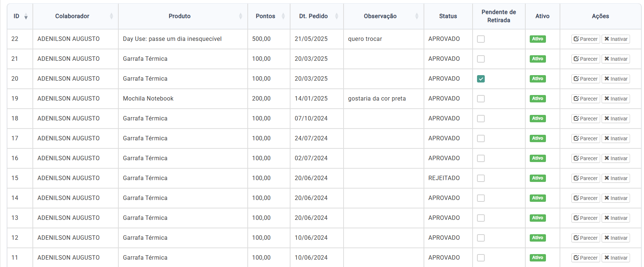The height and width of the screenshot is (267, 644).
Task: Click the Parecer edit icon for order 12
Action: [x=576, y=238]
